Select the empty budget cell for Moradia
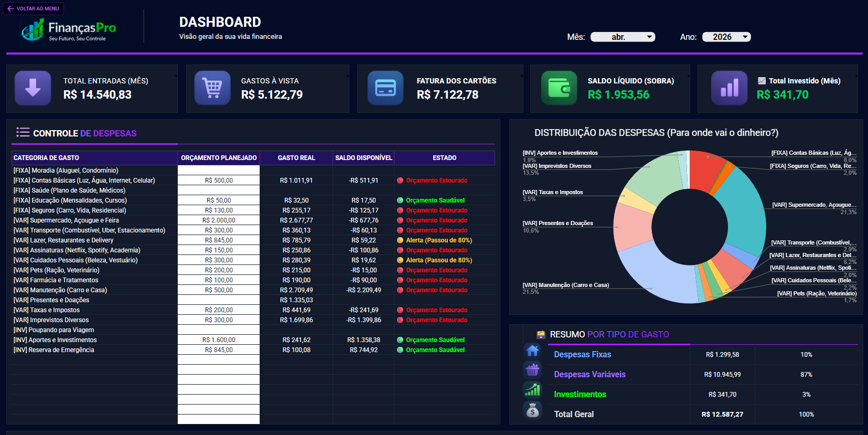The image size is (868, 435). (219, 171)
